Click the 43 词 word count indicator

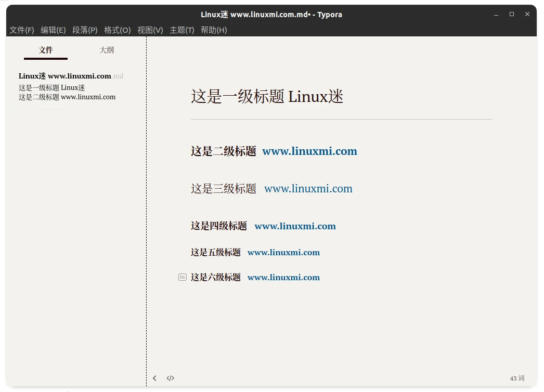click(x=516, y=378)
